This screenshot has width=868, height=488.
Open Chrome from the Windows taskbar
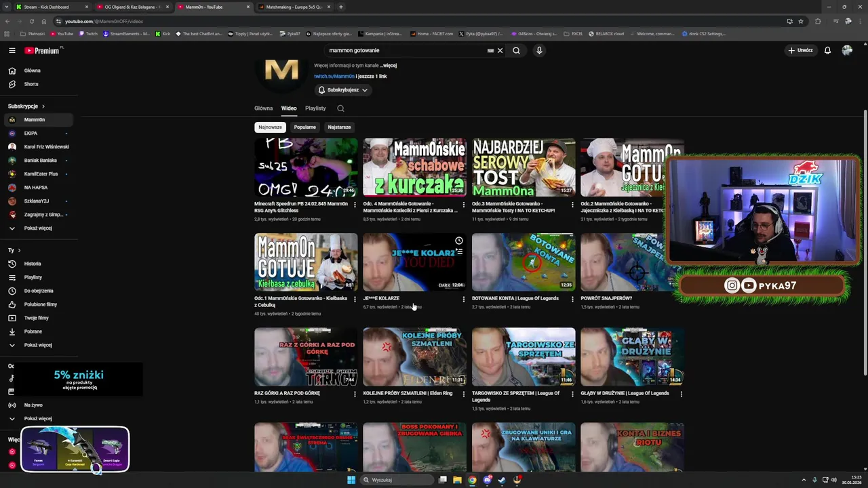tap(472, 480)
